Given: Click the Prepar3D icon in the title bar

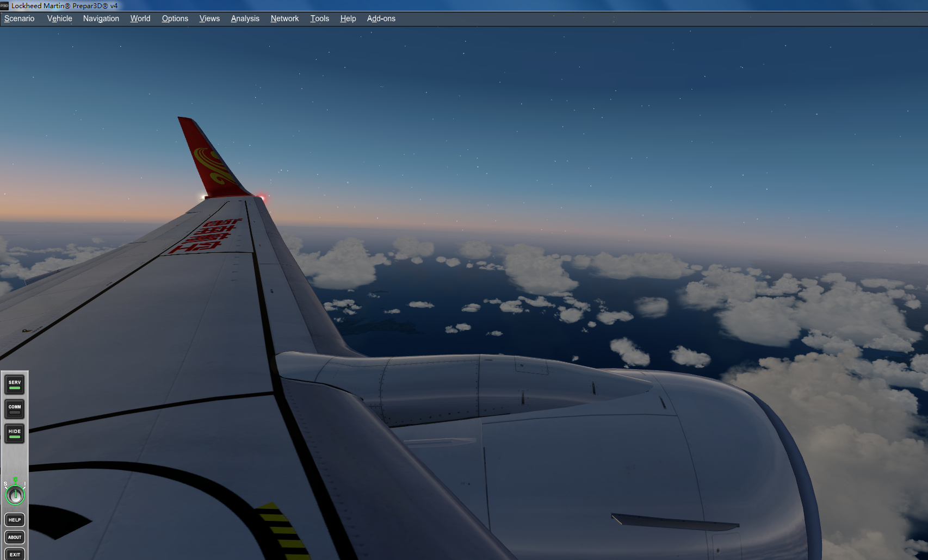Looking at the screenshot, I should [x=4, y=5].
